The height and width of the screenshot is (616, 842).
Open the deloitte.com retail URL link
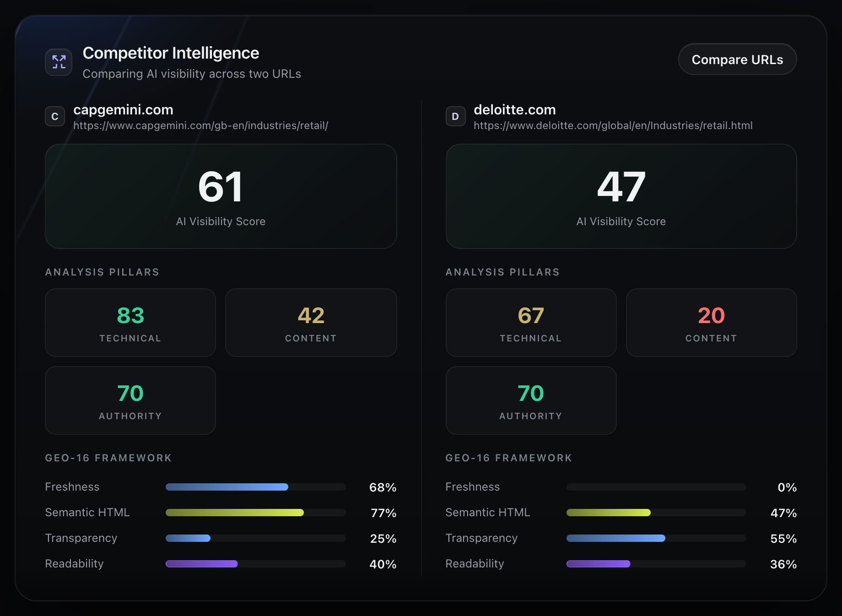click(613, 125)
